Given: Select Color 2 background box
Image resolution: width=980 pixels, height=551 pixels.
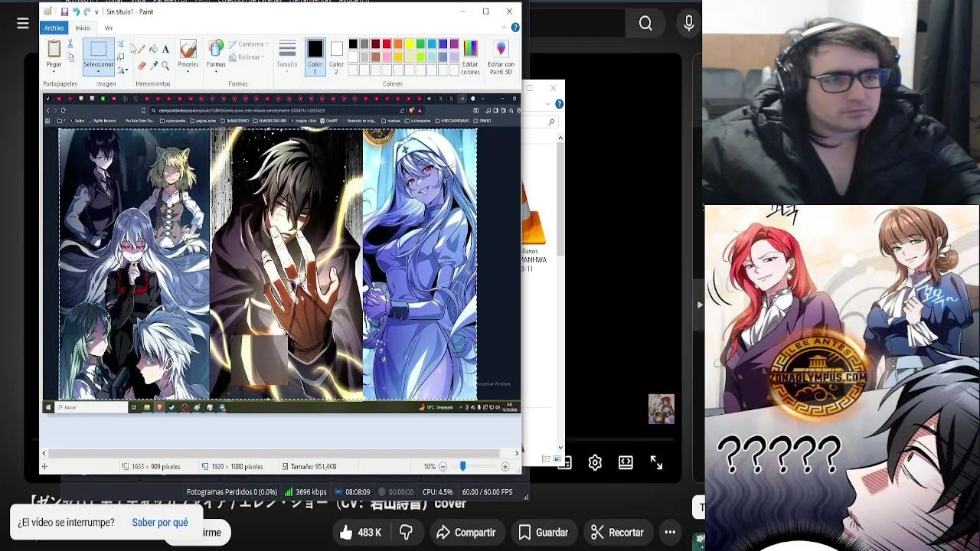Looking at the screenshot, I should [x=336, y=57].
